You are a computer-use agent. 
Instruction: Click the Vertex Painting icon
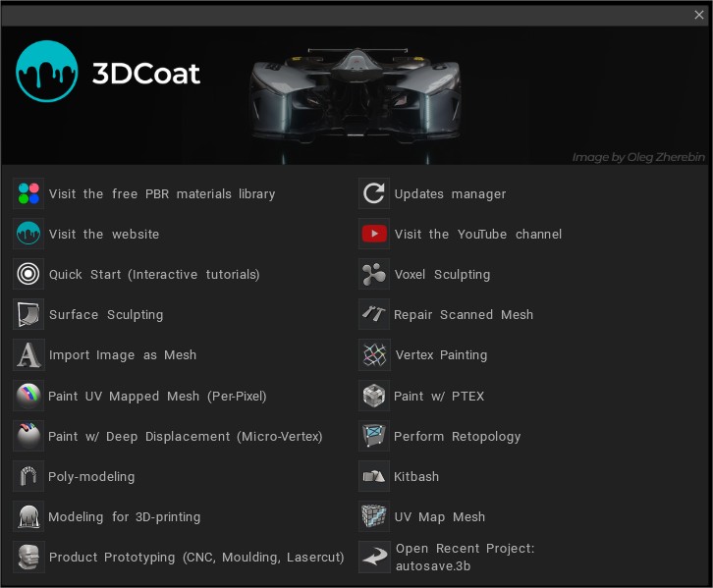pos(374,354)
